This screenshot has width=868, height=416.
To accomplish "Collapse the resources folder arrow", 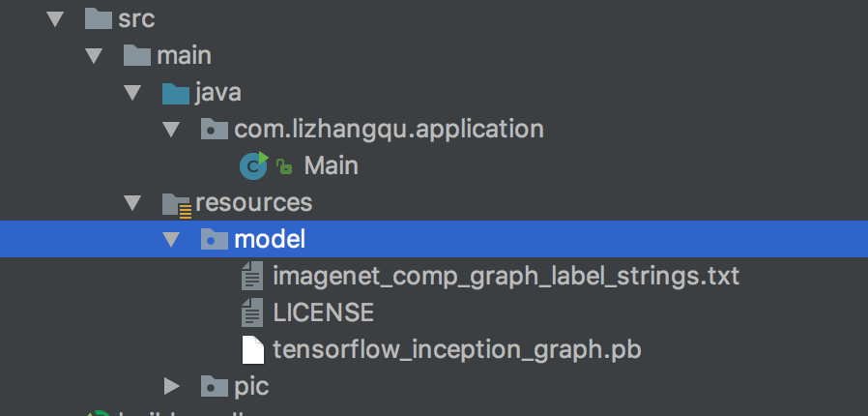I will (132, 203).
